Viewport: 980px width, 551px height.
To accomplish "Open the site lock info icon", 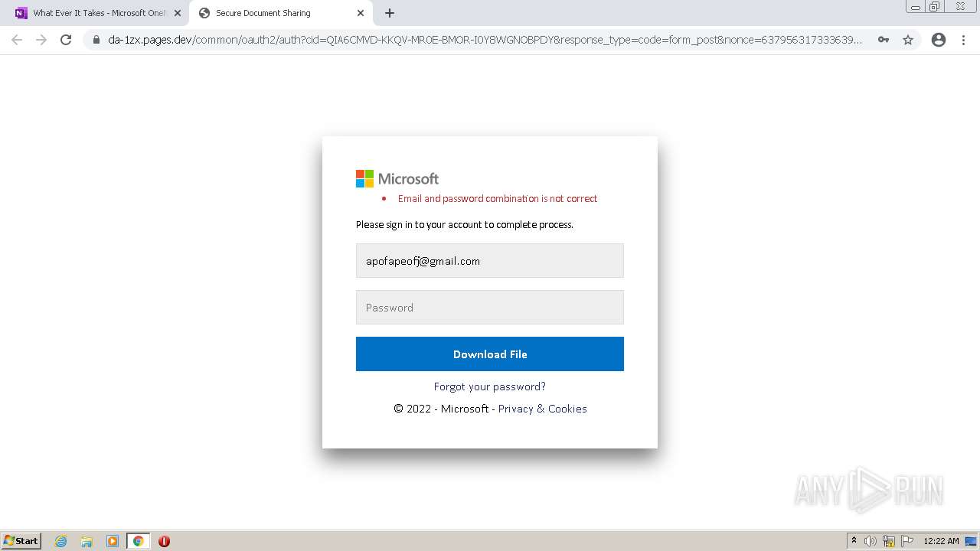I will tap(96, 40).
